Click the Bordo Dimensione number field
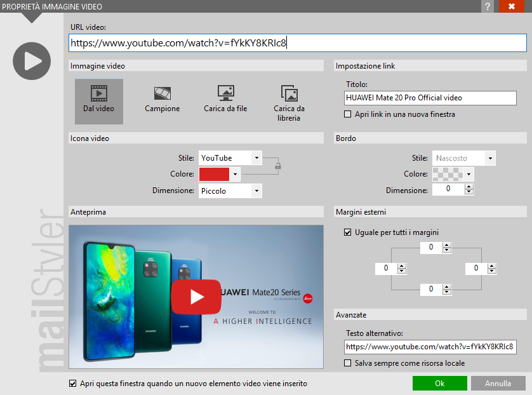The image size is (532, 395). coord(448,189)
